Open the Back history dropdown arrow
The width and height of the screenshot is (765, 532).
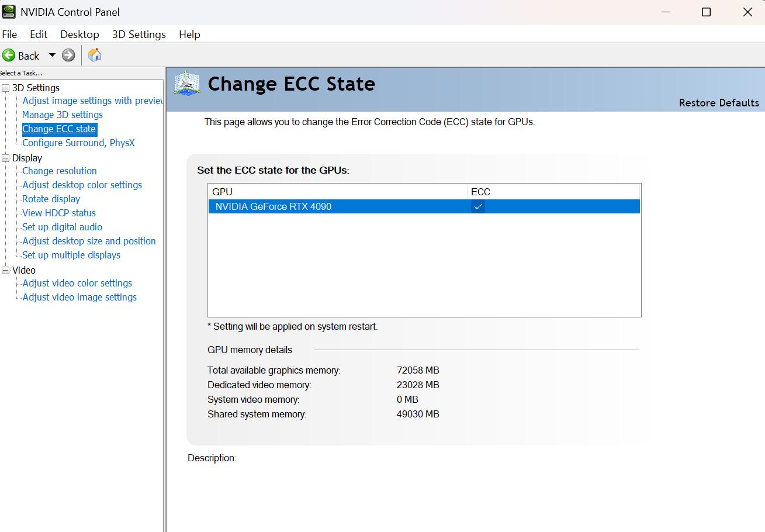coord(52,56)
